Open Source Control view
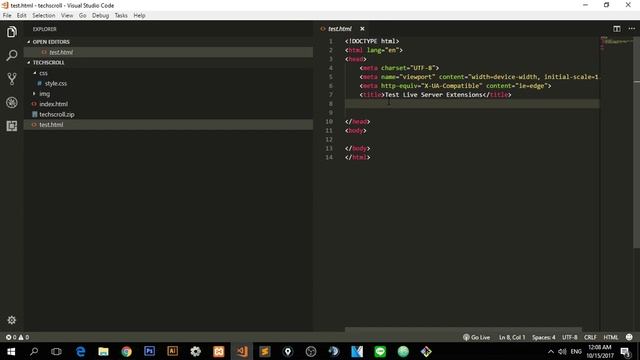Viewport: 640px width, 360px height. pos(11,79)
